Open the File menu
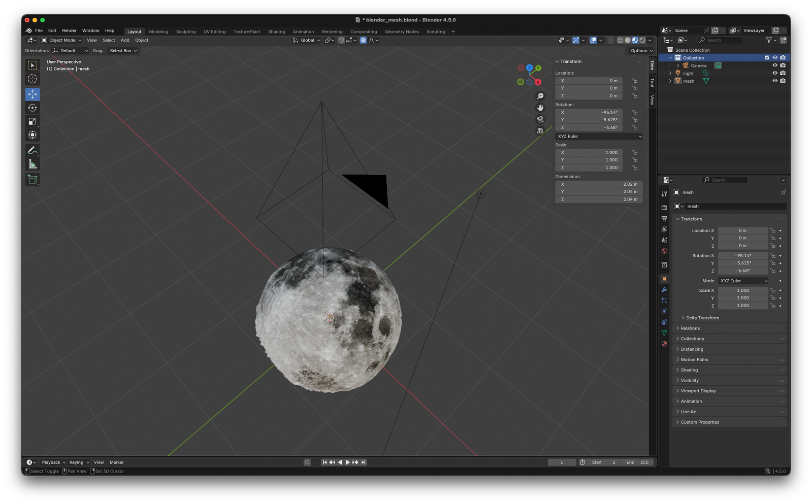812x504 pixels. [39, 30]
